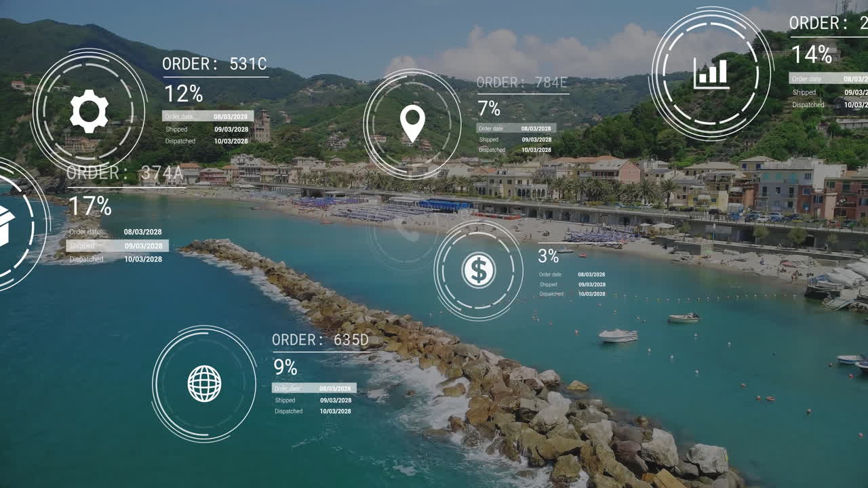Click the 9% progress value

click(285, 367)
